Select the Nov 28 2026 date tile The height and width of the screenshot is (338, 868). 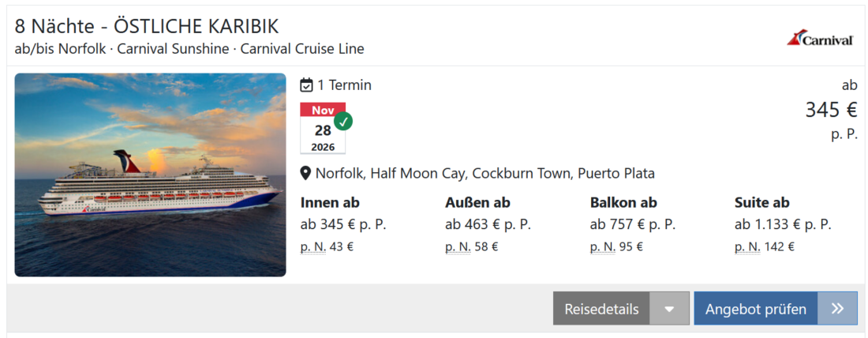click(x=323, y=129)
